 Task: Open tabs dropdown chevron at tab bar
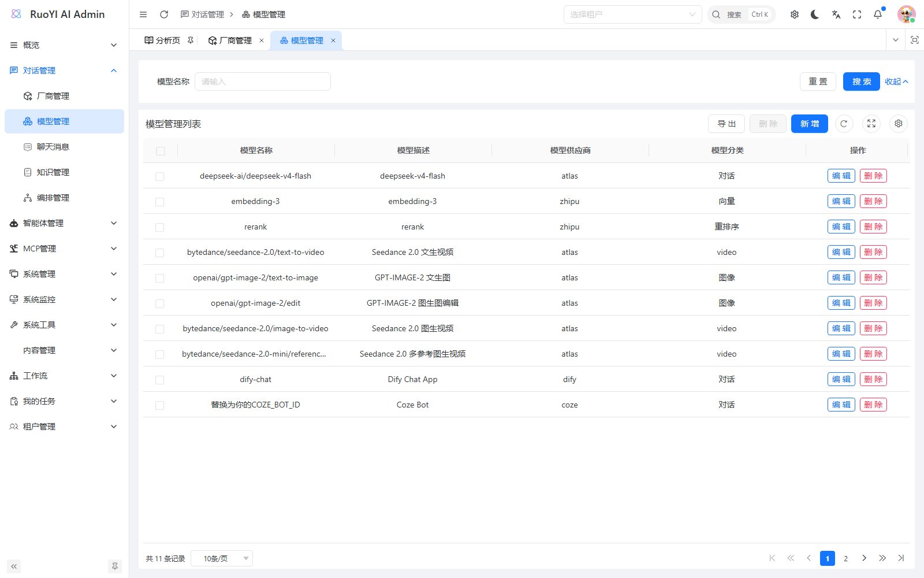tap(896, 40)
